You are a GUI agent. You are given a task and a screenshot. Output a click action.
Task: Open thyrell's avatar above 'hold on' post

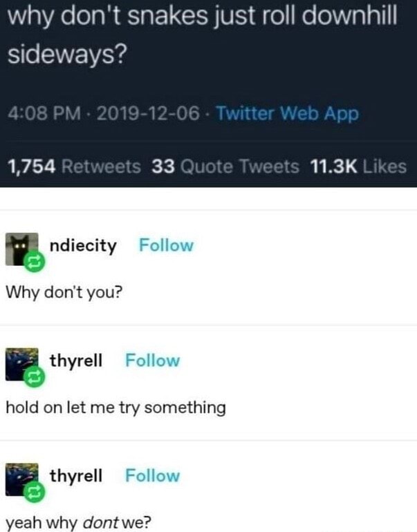(21, 364)
